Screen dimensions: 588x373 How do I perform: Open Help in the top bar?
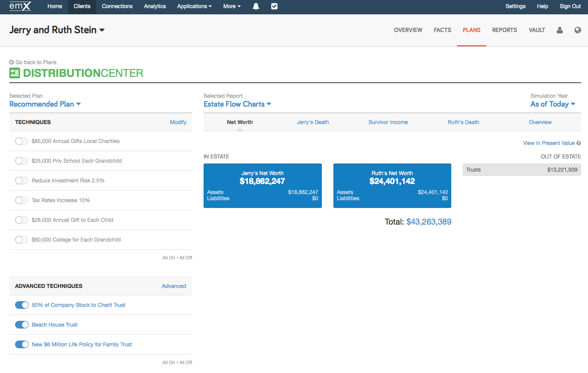pos(542,6)
